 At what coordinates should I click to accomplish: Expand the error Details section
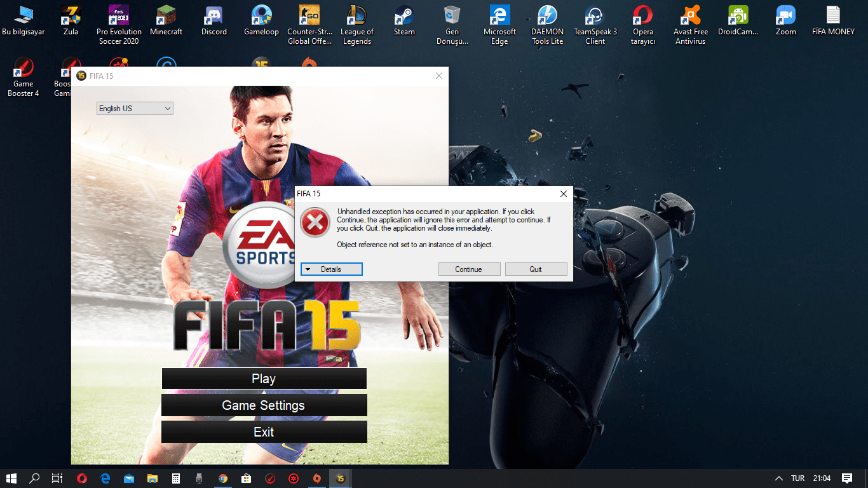tap(332, 269)
